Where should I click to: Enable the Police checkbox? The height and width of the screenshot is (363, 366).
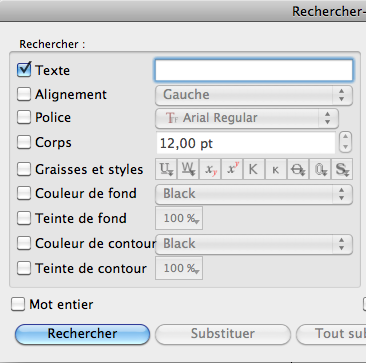click(x=24, y=117)
